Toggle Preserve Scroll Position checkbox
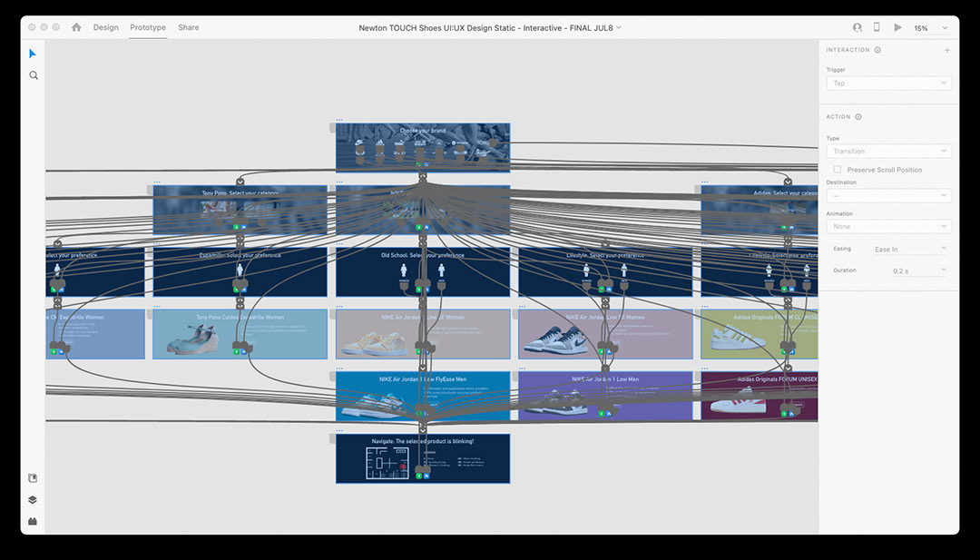The height and width of the screenshot is (560, 980). [837, 170]
